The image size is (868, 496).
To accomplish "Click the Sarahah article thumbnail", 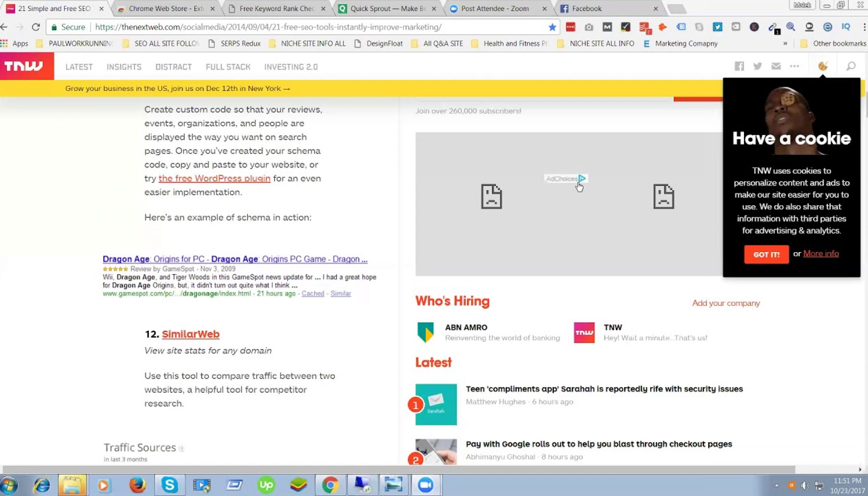I will click(436, 404).
